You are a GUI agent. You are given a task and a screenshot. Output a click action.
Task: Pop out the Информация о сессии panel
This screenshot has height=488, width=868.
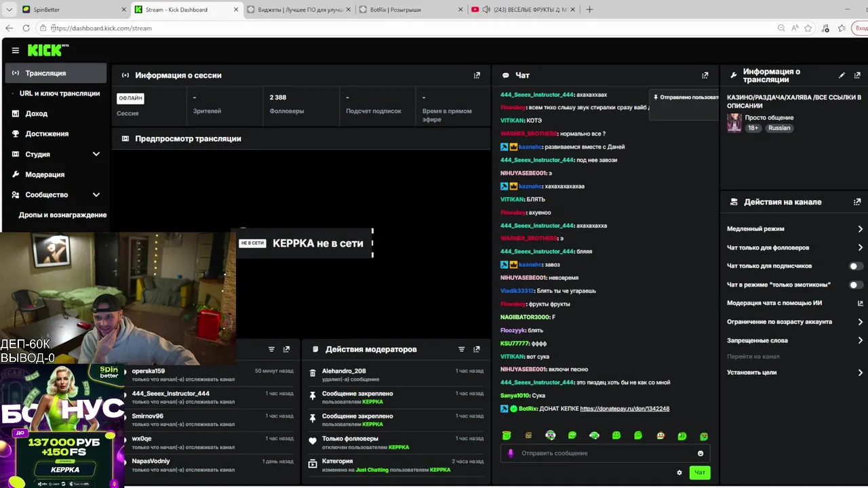[477, 75]
